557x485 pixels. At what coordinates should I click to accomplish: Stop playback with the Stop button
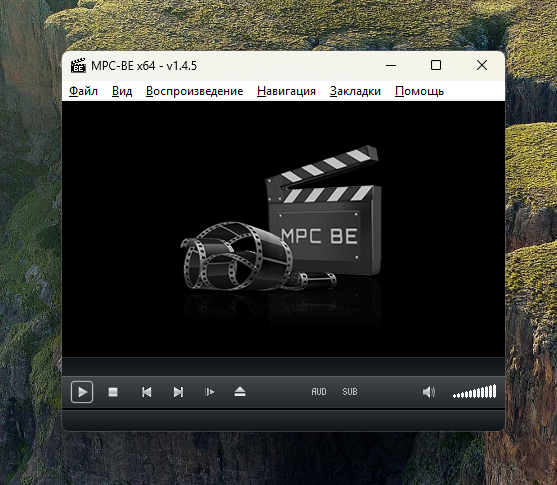click(x=113, y=392)
